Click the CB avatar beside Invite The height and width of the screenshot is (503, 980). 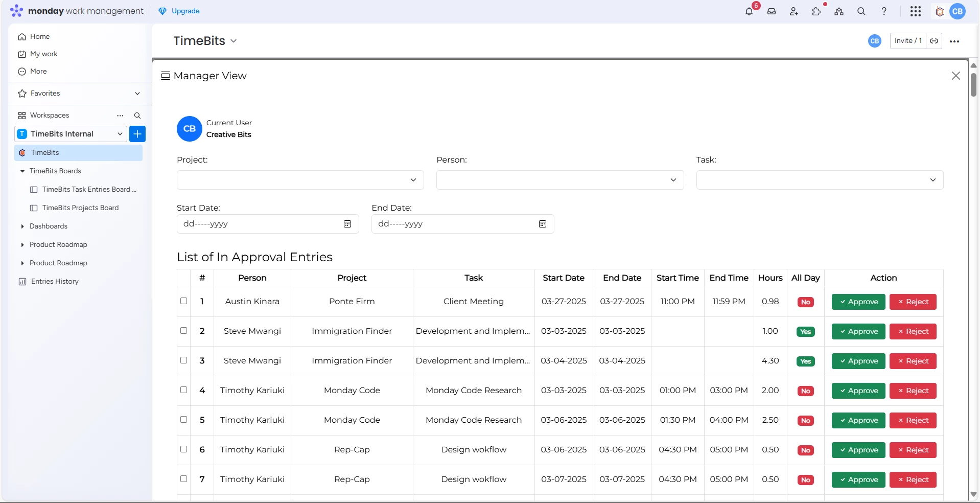click(x=875, y=41)
